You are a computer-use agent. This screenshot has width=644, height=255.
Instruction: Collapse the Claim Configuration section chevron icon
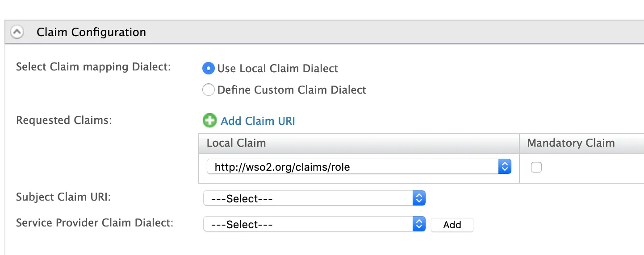click(x=17, y=32)
